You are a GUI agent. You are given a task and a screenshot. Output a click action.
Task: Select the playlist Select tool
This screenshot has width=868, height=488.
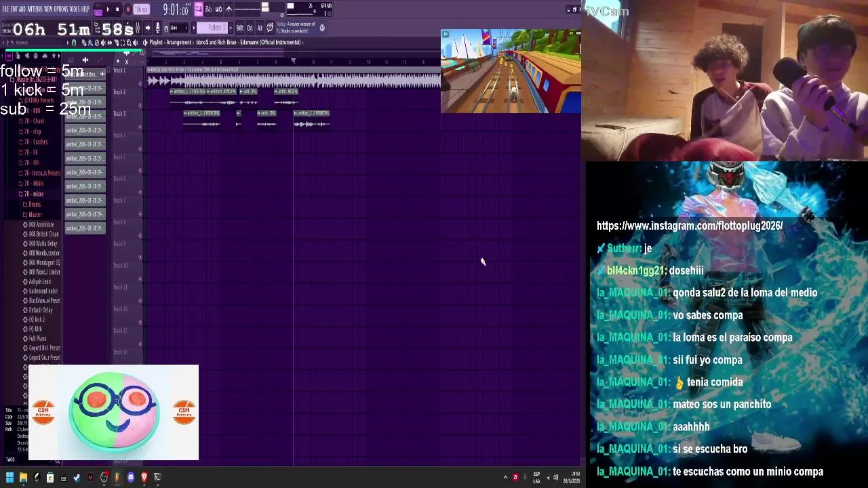point(123,42)
